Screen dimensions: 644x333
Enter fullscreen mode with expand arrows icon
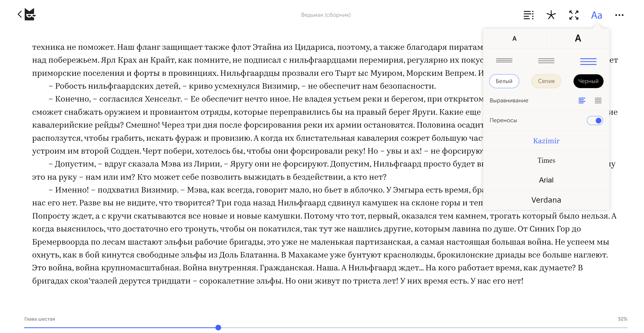pyautogui.click(x=574, y=15)
